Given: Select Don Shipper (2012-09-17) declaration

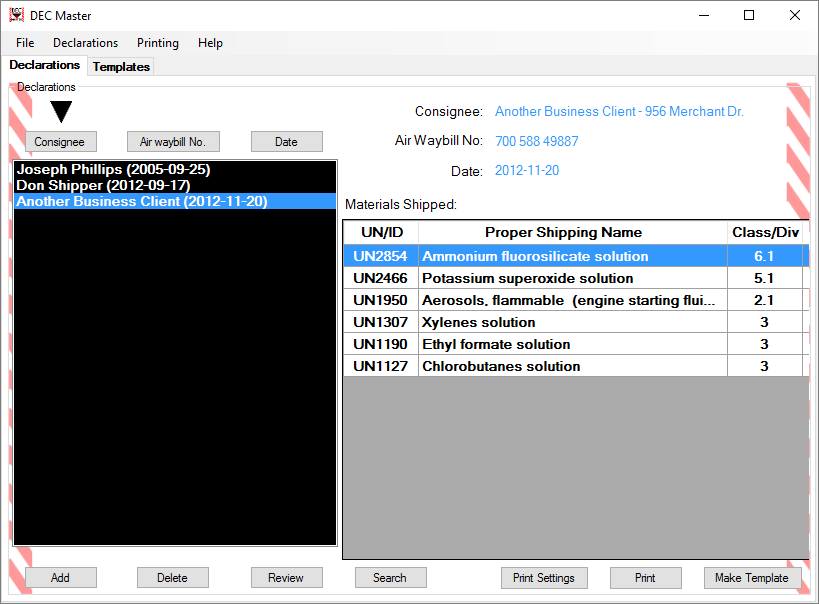Looking at the screenshot, I should pos(175,185).
